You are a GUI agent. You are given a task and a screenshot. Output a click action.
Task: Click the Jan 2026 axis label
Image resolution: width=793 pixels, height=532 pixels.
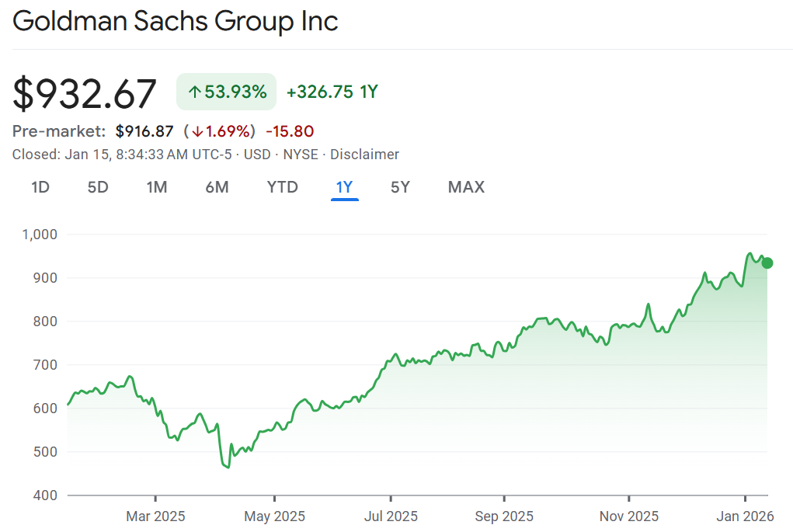point(746,516)
